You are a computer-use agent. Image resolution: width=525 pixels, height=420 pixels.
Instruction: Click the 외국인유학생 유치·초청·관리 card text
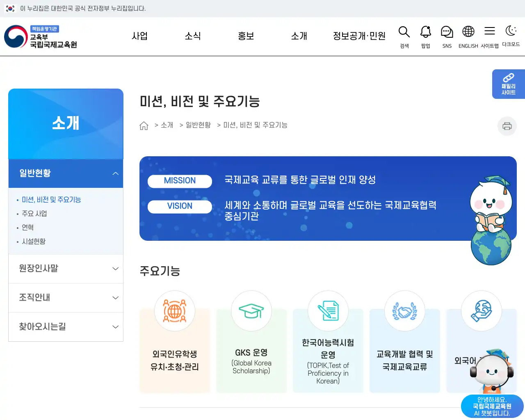(175, 360)
